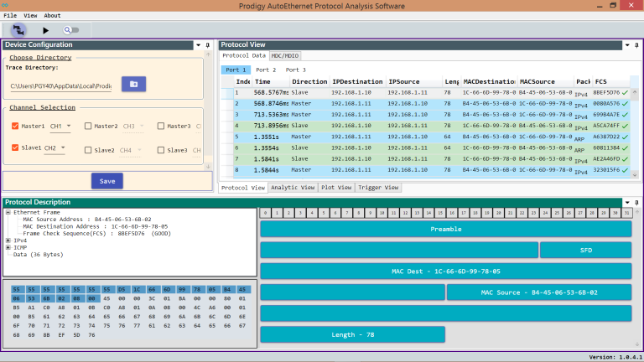Expand the ICMP tree node
644x362 pixels.
[x=8, y=247]
